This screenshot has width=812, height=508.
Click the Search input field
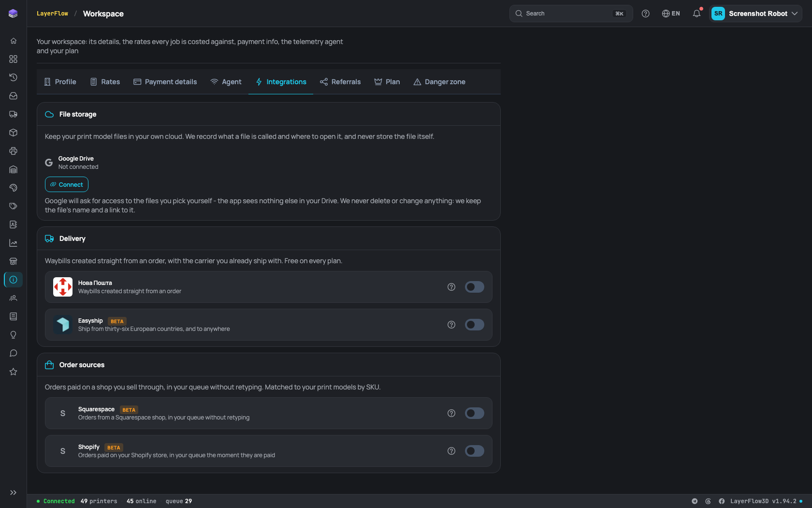(x=571, y=14)
